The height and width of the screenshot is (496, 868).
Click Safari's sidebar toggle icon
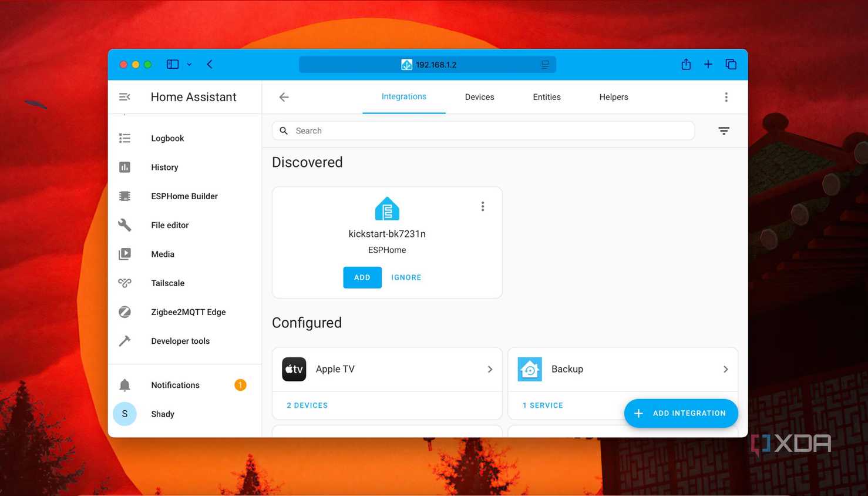[173, 64]
